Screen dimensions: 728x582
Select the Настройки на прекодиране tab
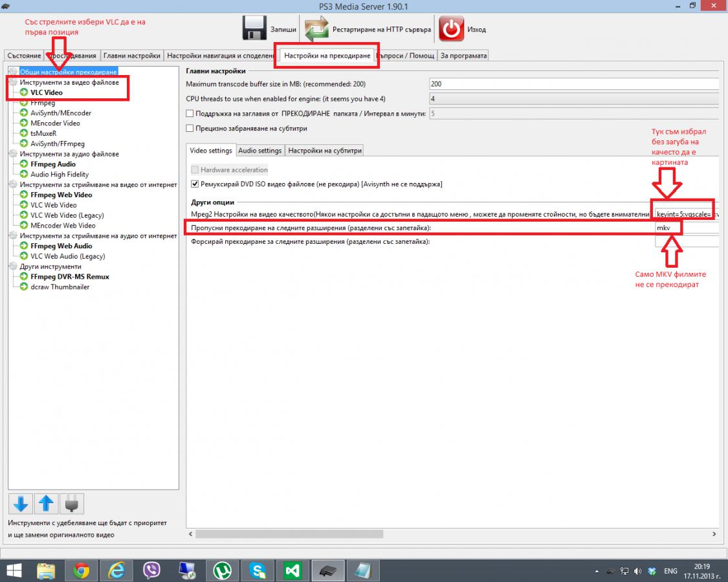327,55
